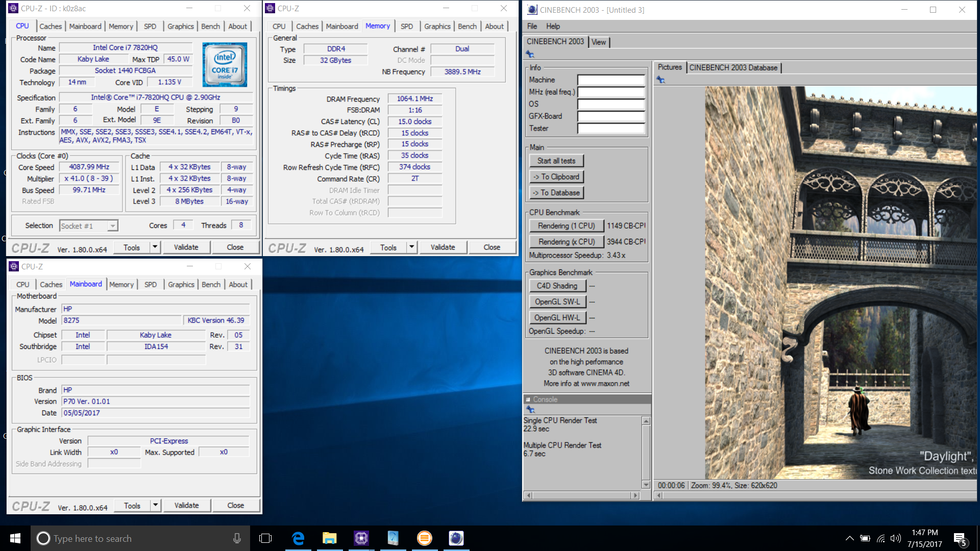980x551 pixels.
Task: Switch to the CINEBENCH 2003 Database tab
Action: tap(733, 67)
